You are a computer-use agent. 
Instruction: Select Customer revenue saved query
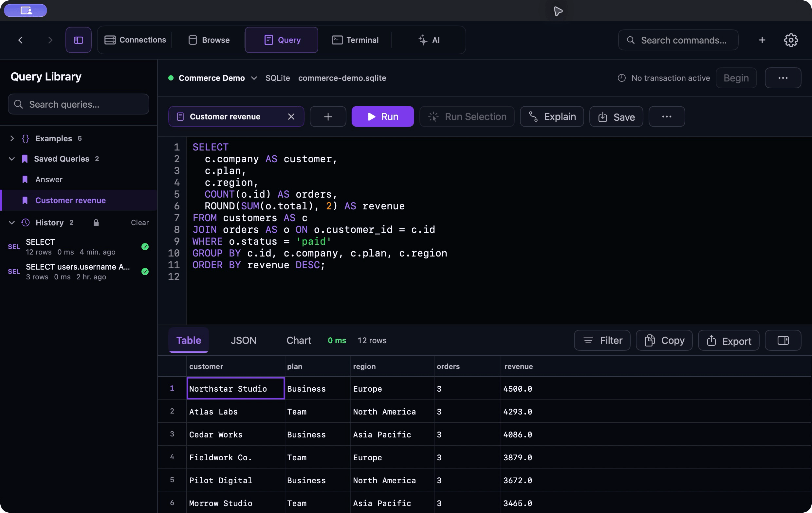(x=79, y=200)
